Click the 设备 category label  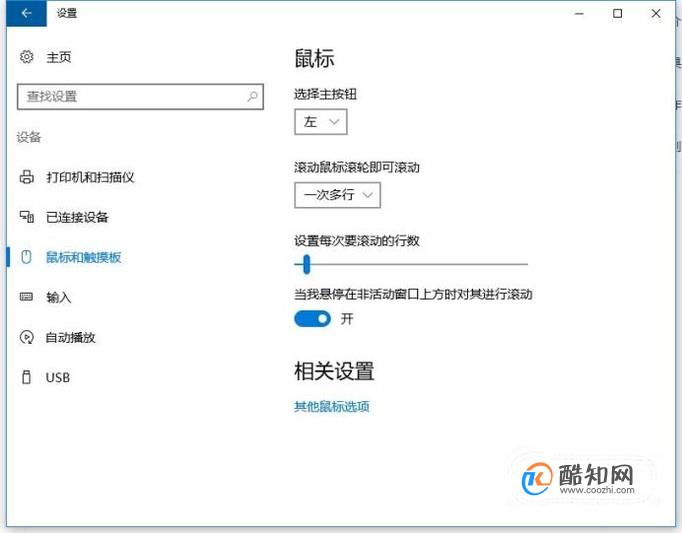click(x=29, y=137)
